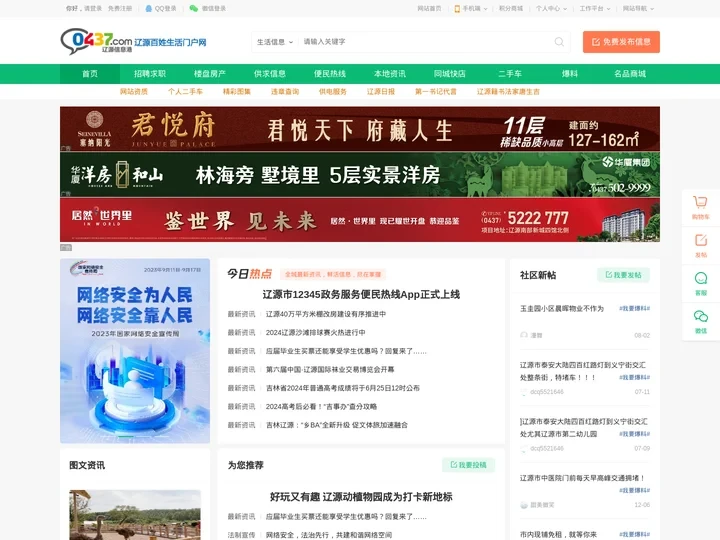720x540 pixels.
Task: Open the 爆料 navigation tab
Action: (570, 74)
